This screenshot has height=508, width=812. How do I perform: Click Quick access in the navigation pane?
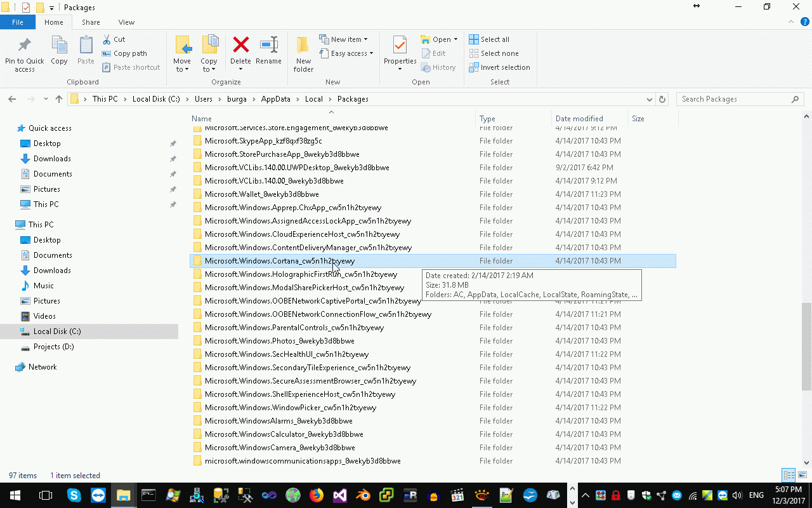coord(50,128)
